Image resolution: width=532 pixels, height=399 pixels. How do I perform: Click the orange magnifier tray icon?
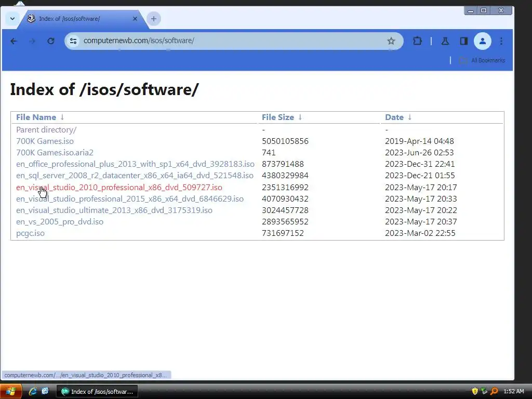point(494,392)
